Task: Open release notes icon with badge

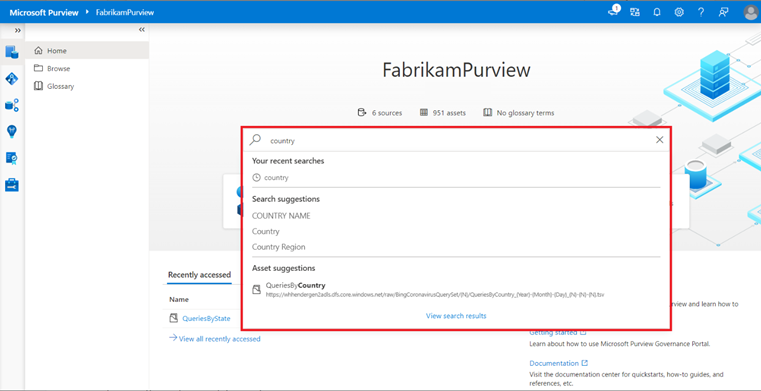Action: 614,12
